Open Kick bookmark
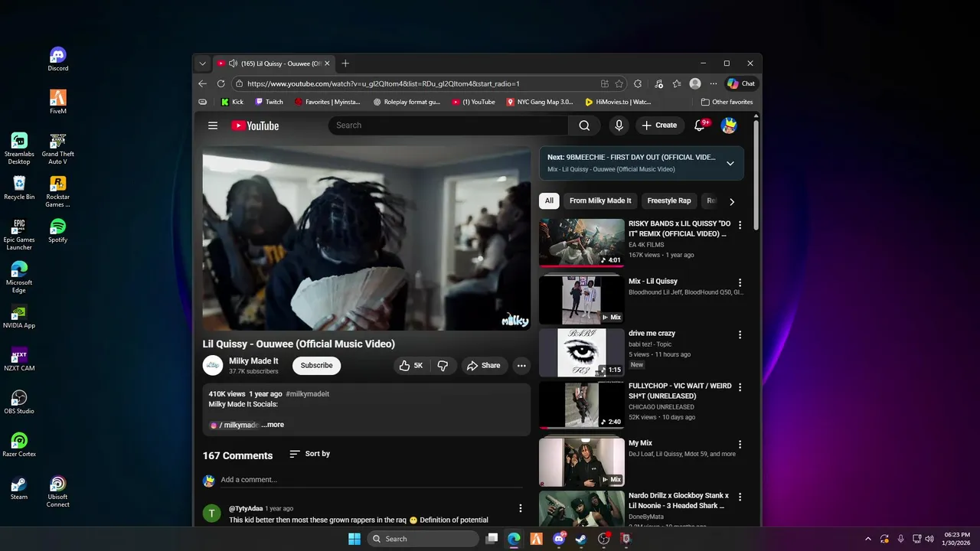 [232, 102]
